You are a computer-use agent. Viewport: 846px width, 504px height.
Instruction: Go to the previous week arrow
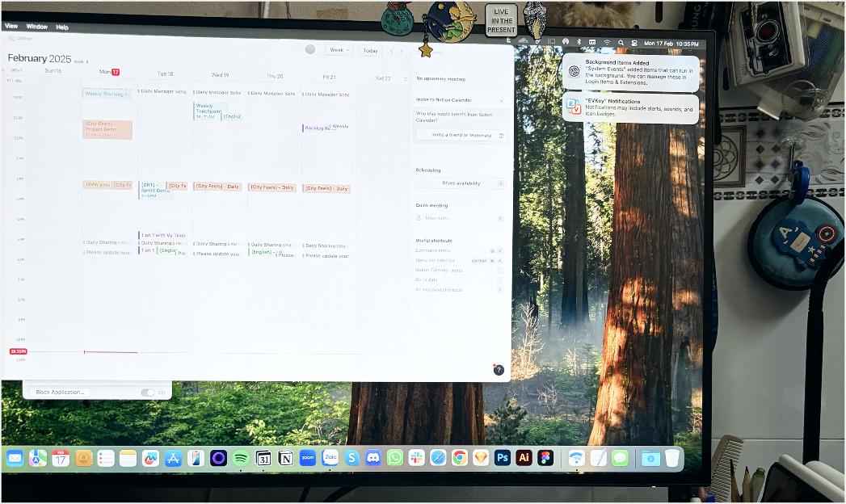(392, 51)
